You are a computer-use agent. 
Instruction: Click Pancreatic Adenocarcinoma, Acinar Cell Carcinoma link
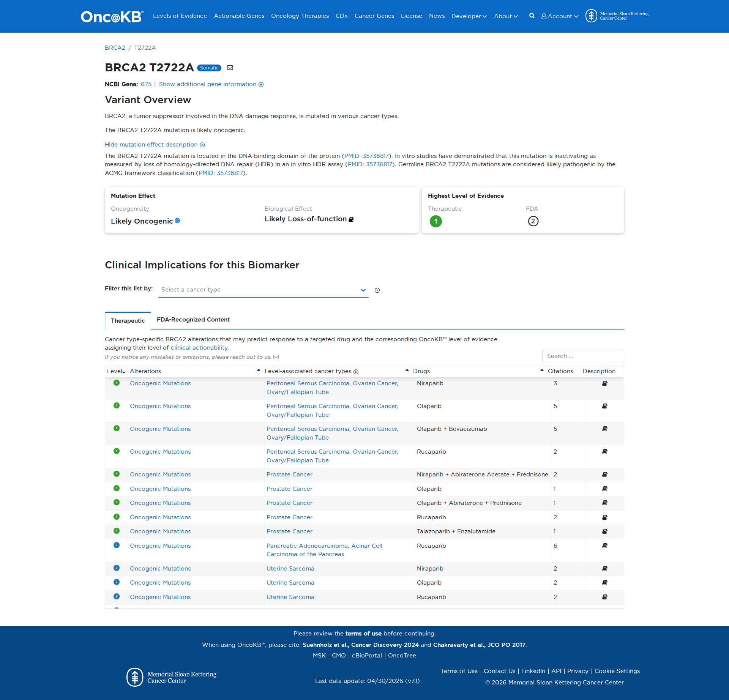(324, 550)
